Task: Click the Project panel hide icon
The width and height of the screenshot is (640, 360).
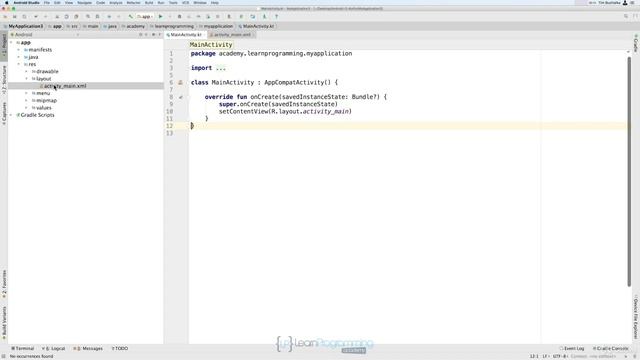Action: click(x=160, y=35)
